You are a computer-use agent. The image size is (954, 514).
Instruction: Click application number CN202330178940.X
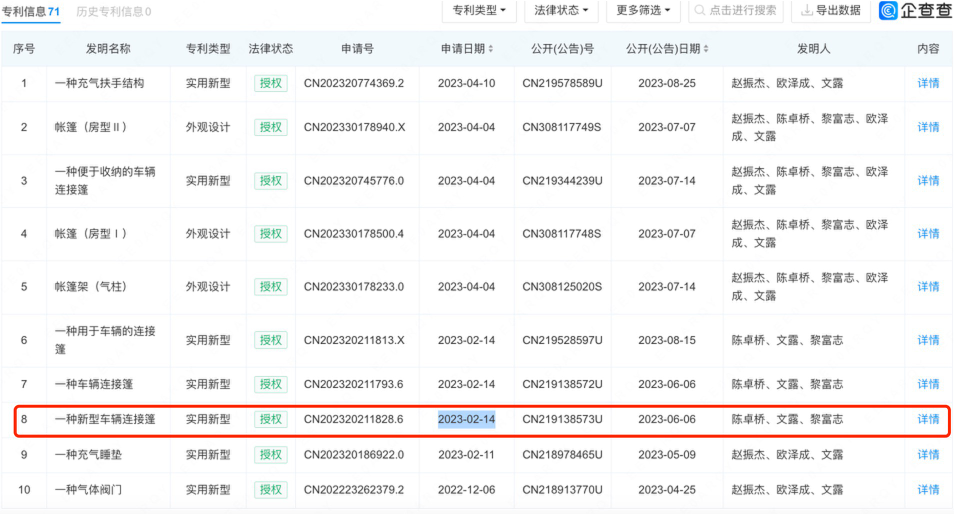pyautogui.click(x=354, y=127)
